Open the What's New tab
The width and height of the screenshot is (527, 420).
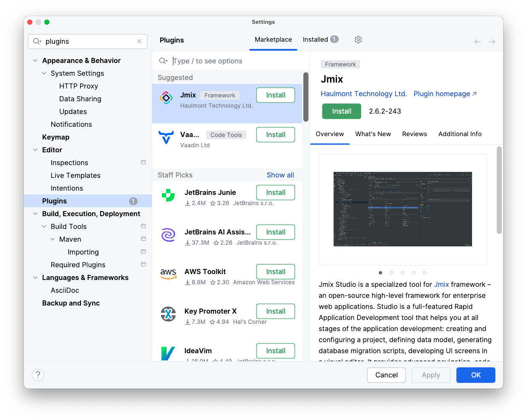click(373, 134)
